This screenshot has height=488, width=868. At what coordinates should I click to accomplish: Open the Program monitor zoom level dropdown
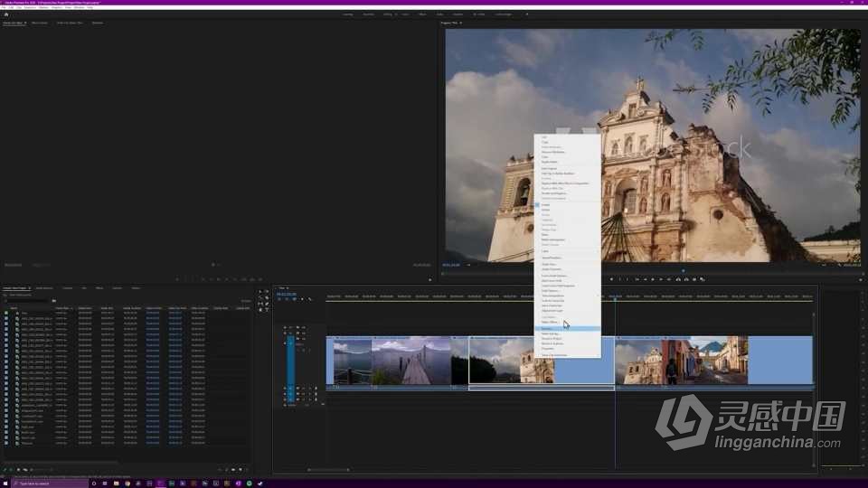(x=469, y=265)
